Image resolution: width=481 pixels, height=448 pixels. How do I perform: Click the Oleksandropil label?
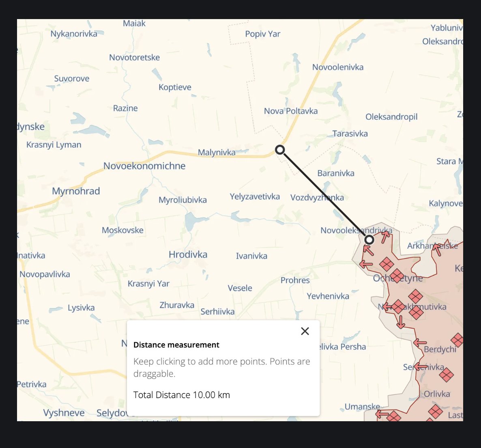click(391, 116)
